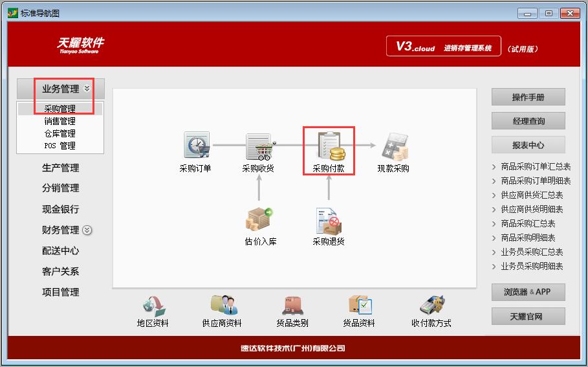Open the 商品采购汇总表 report link
Viewport: 588px width, 367px height.
click(528, 224)
